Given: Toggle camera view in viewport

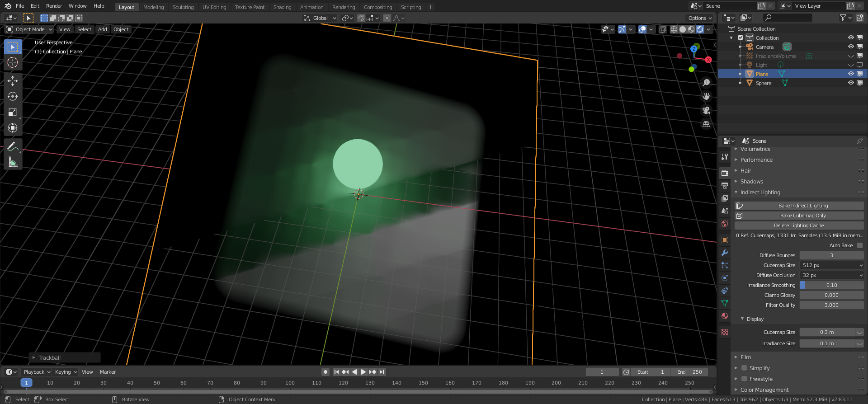Looking at the screenshot, I should 706,110.
